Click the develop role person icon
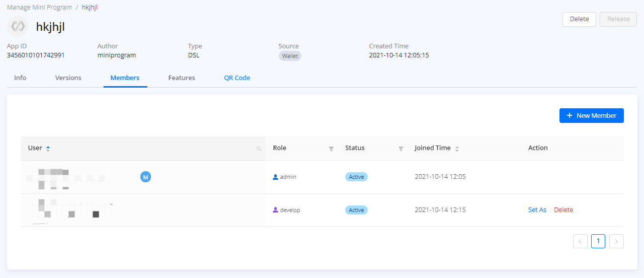Screen dimensions: 644x278 (x=275, y=210)
